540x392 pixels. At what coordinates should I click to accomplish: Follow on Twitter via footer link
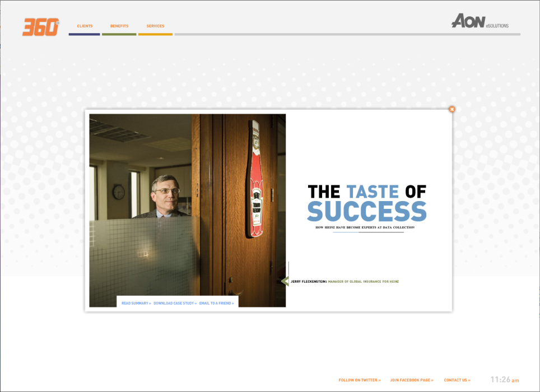(359, 380)
